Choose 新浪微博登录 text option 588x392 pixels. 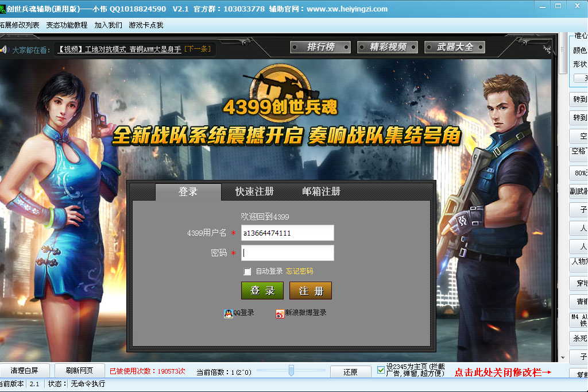[305, 313]
